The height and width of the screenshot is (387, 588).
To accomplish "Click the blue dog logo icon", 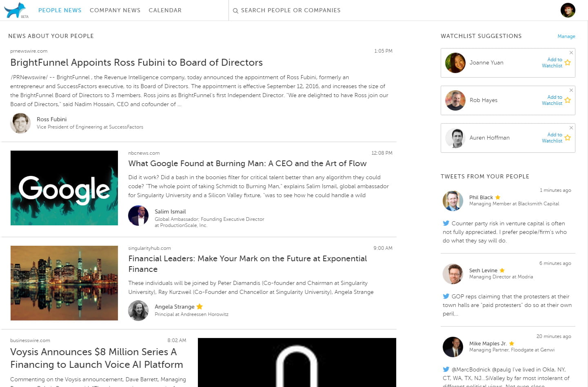I will pos(15,10).
